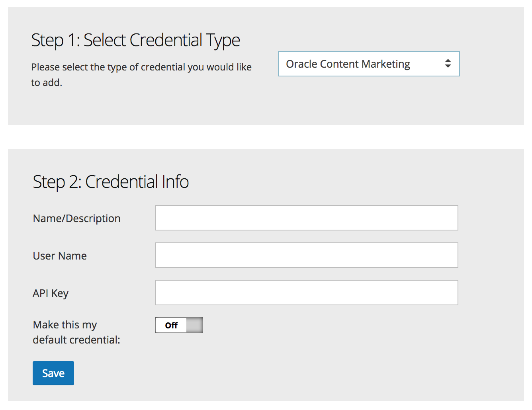Screen dimensions: 532x410
Task: Click the Step 2: Credential Info heading
Action: [111, 182]
